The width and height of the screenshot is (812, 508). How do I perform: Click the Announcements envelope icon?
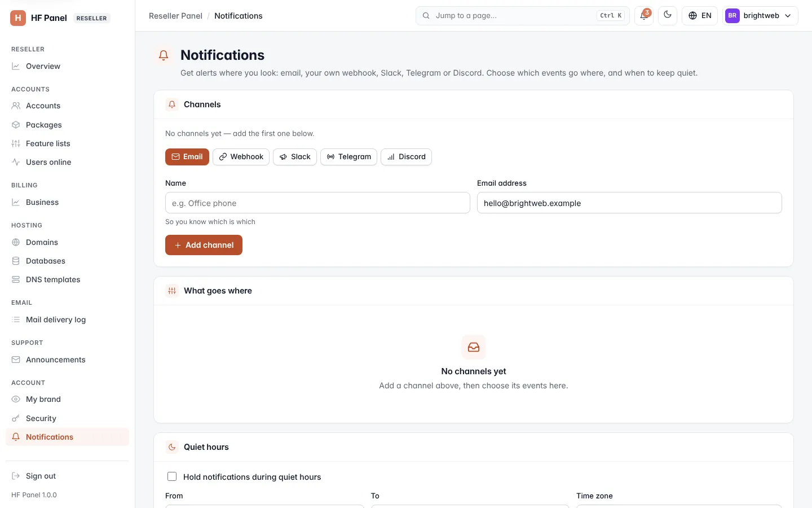tap(16, 360)
